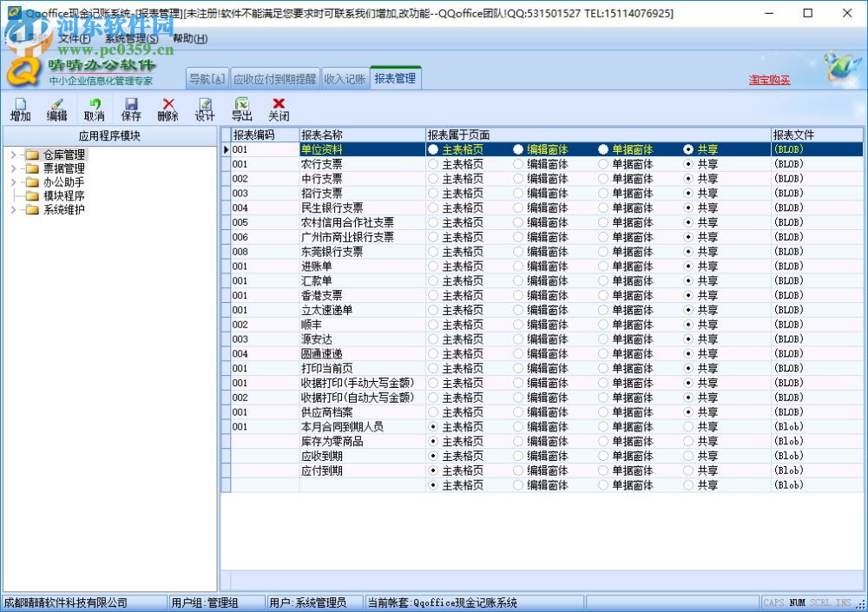Click the 增加 icon to add a record
868x612 pixels.
[x=19, y=109]
